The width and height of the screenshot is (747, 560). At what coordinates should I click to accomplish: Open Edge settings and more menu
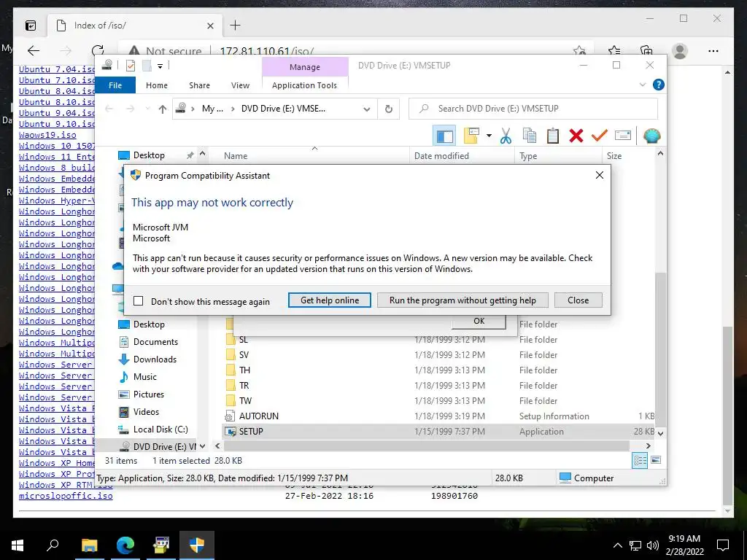click(x=713, y=51)
